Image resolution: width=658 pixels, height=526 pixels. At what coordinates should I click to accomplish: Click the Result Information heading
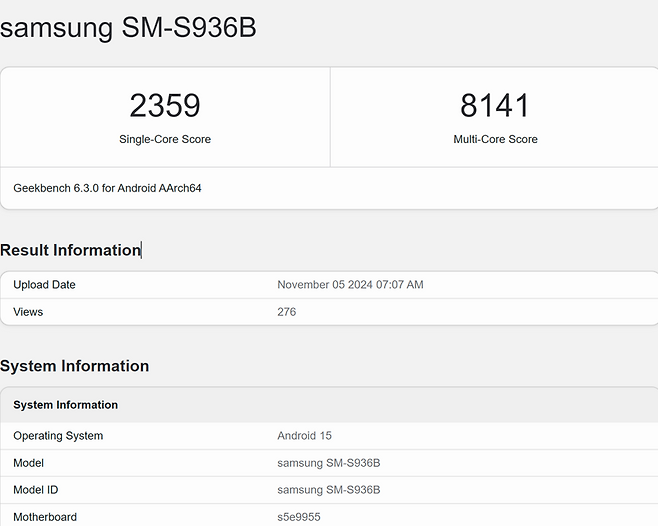coord(70,250)
